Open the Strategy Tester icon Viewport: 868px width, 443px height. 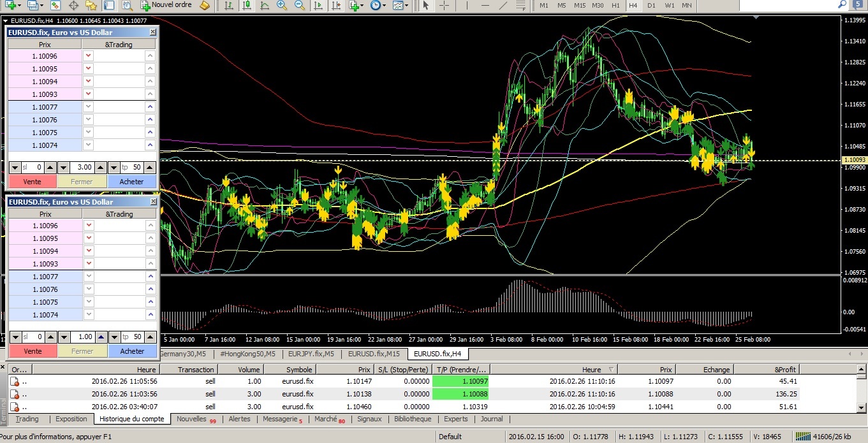127,6
